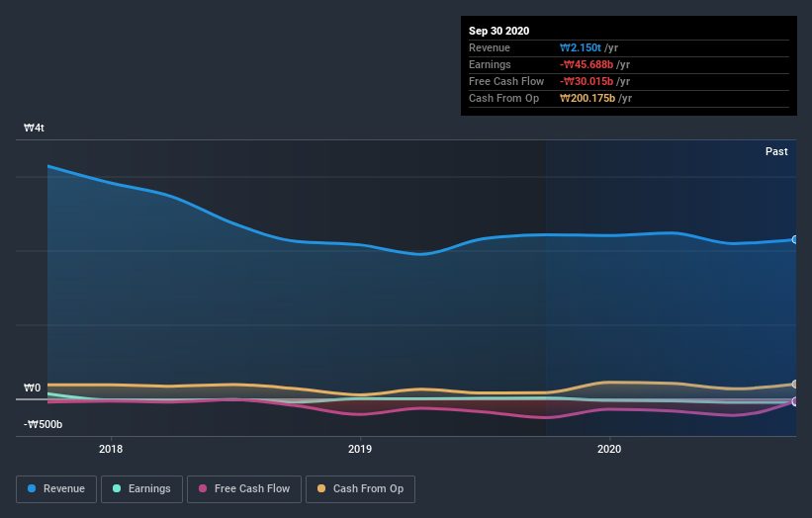The image size is (812, 518).
Task: Click the Revenue label in tooltip
Action: 490,47
